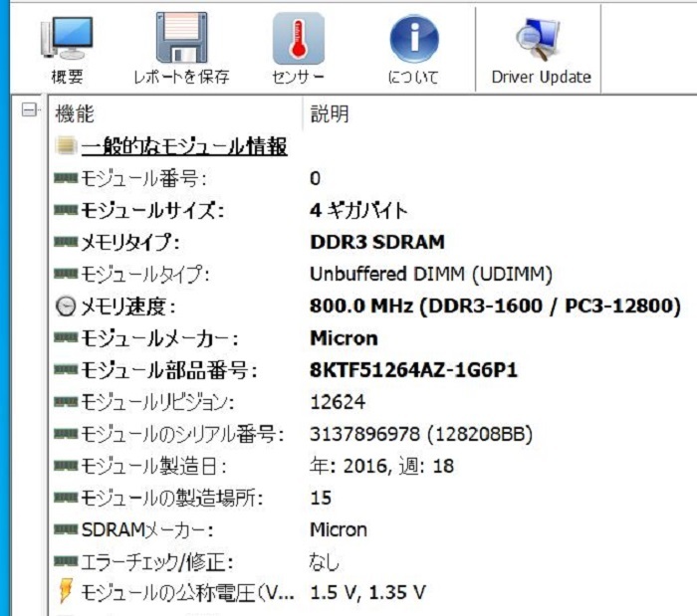Click the 一般的なモジュール情報 section icon
Screen dimensions: 697x616
click(x=66, y=145)
